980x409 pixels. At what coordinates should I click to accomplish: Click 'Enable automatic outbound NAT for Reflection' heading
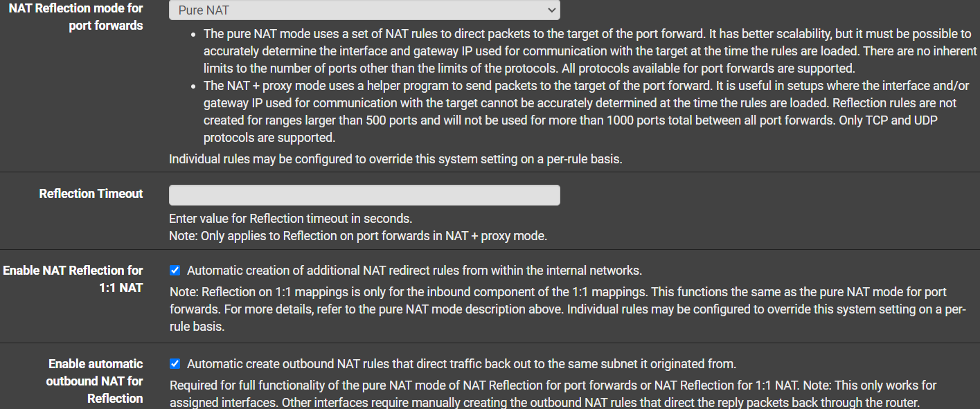click(x=95, y=381)
